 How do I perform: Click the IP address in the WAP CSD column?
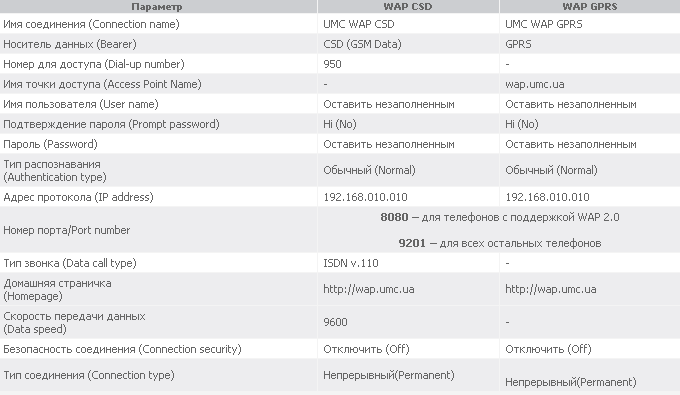pos(365,197)
